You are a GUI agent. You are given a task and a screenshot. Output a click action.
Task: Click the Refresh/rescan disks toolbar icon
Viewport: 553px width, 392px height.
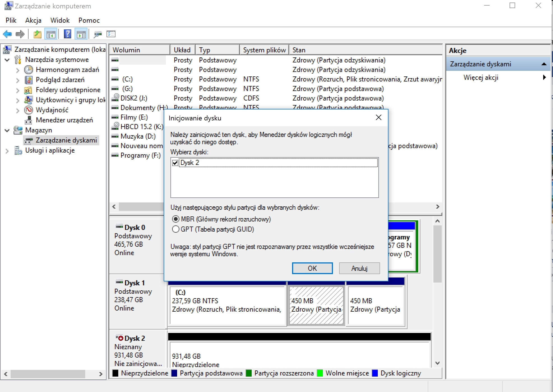[x=98, y=34]
